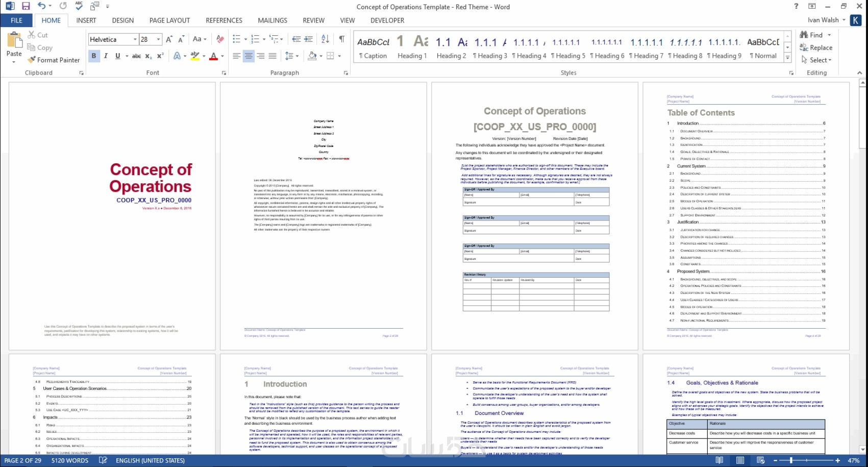This screenshot has height=467, width=868.
Task: Align text to the left
Action: tap(236, 56)
